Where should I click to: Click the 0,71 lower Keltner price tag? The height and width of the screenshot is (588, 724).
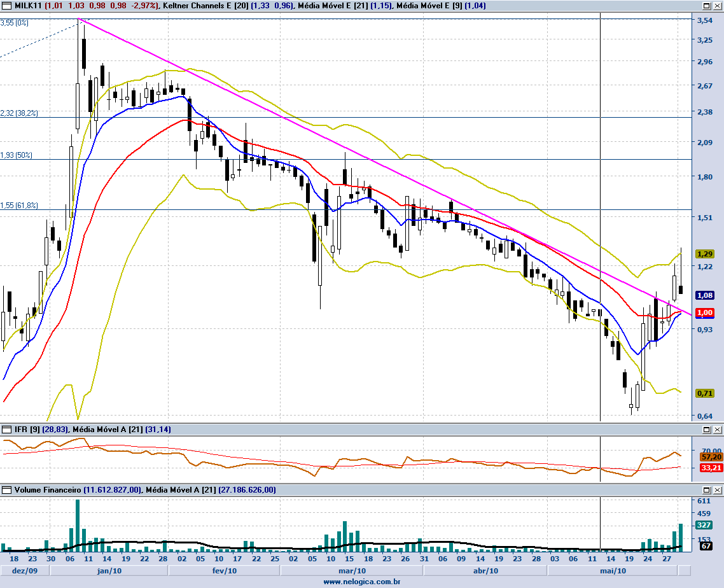(705, 393)
